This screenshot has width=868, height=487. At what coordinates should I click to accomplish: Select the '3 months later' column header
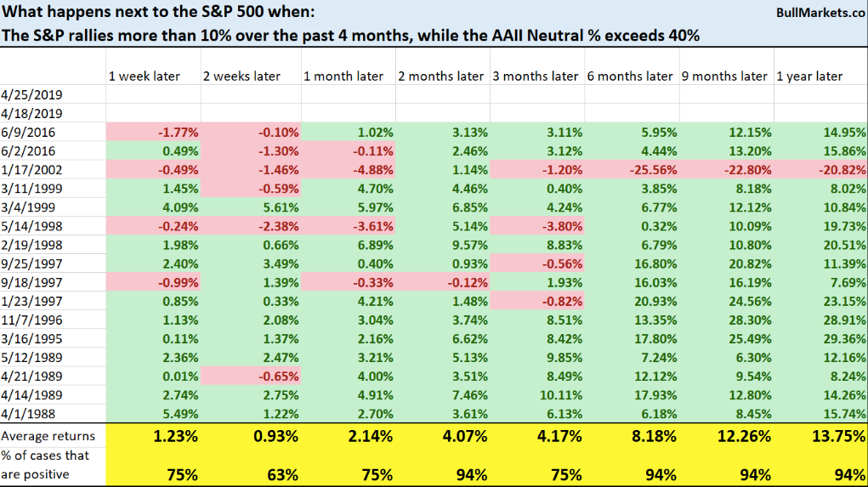point(536,76)
